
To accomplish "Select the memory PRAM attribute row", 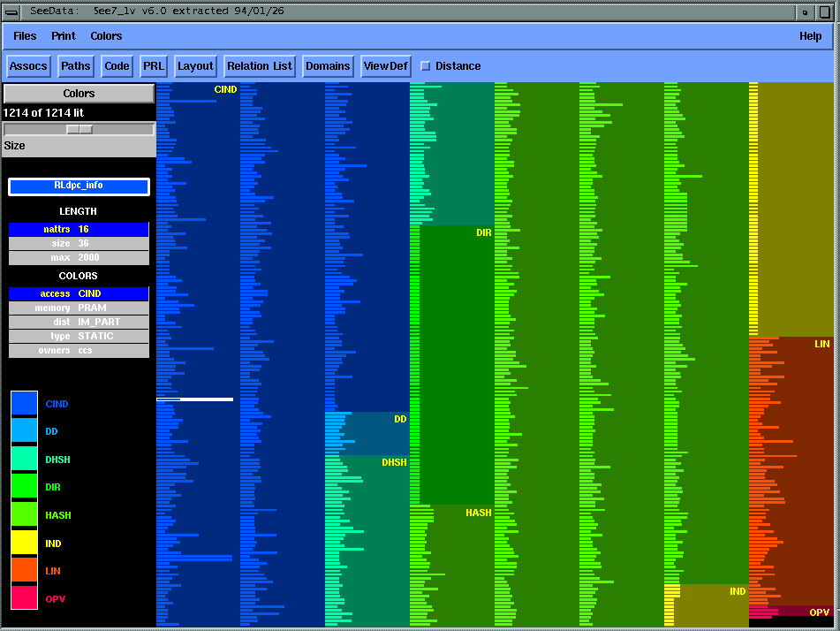I will coord(79,308).
